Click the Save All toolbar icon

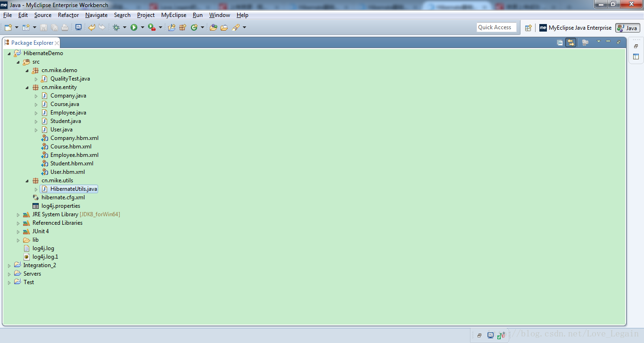coord(54,27)
